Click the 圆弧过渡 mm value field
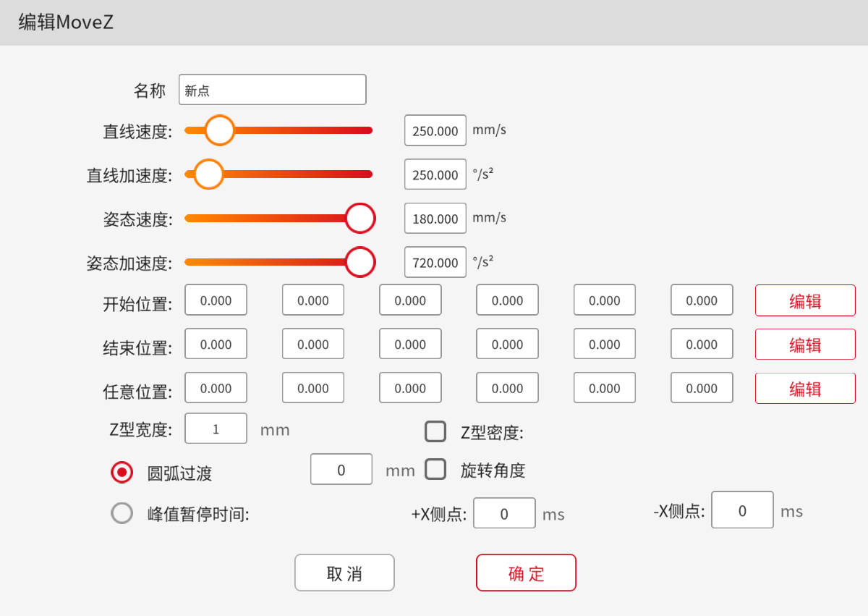Screen dimensions: 868x616 [341, 469]
